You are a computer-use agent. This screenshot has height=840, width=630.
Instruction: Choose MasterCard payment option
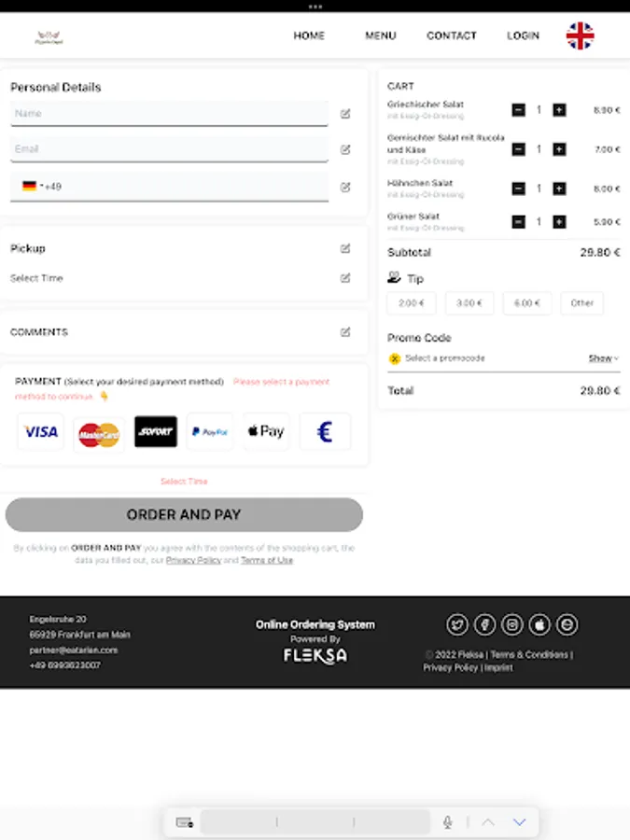point(99,434)
